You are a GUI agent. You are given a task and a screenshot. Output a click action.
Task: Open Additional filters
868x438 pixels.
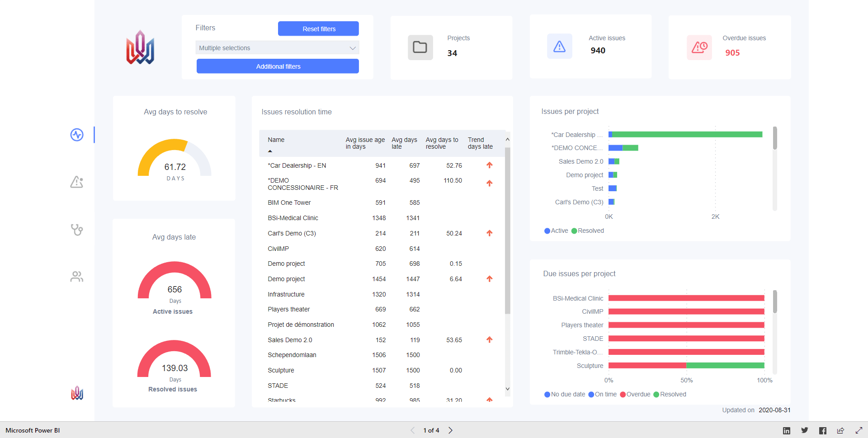(x=278, y=66)
